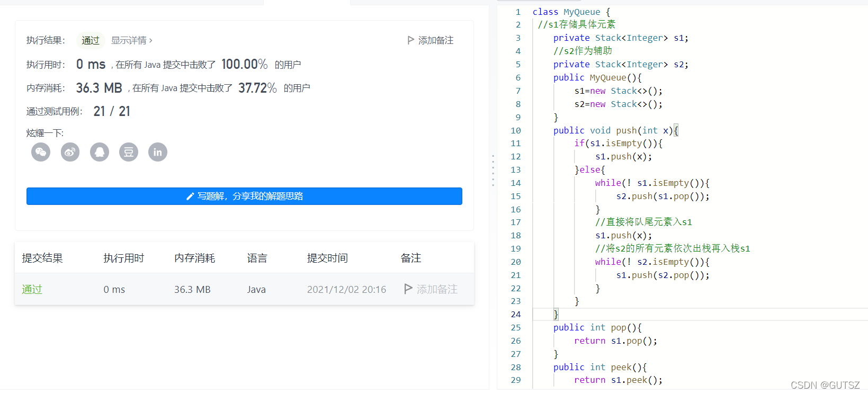
Task: Place cursor on line 1 class MyQueue
Action: click(x=571, y=12)
